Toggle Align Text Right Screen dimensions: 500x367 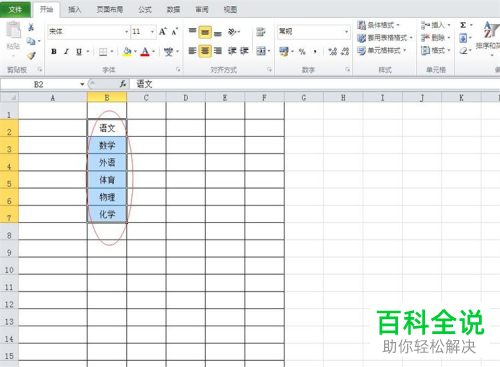218,51
